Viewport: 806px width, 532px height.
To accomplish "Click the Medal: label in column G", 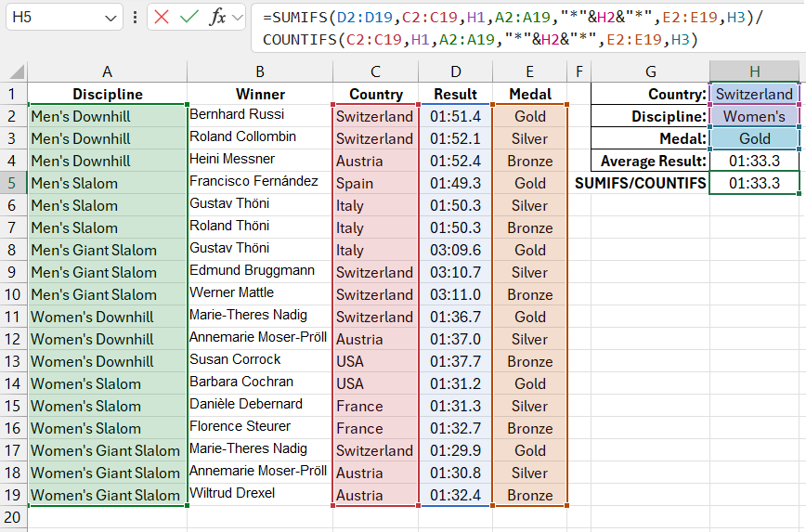I will point(651,138).
